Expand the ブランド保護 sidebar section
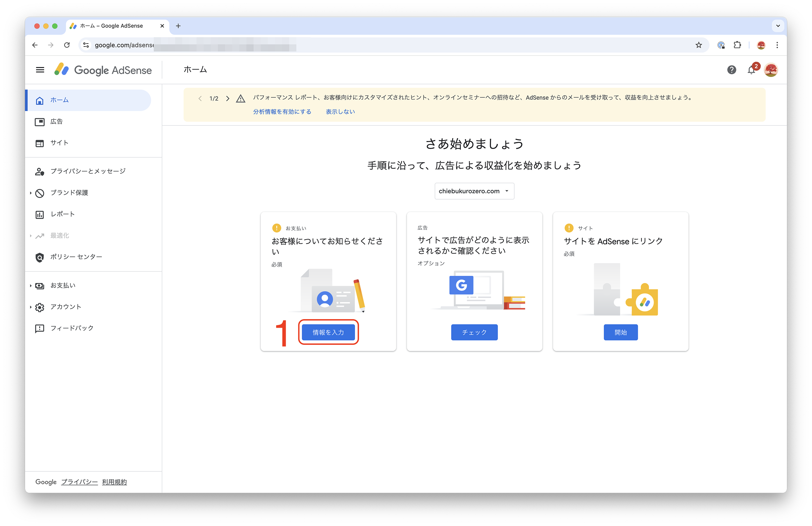Viewport: 812px width, 526px height. point(31,193)
